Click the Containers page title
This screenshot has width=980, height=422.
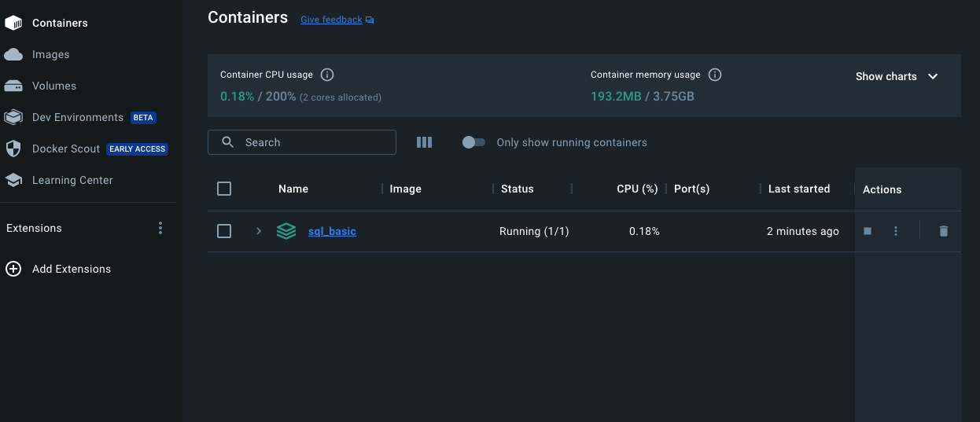click(248, 17)
